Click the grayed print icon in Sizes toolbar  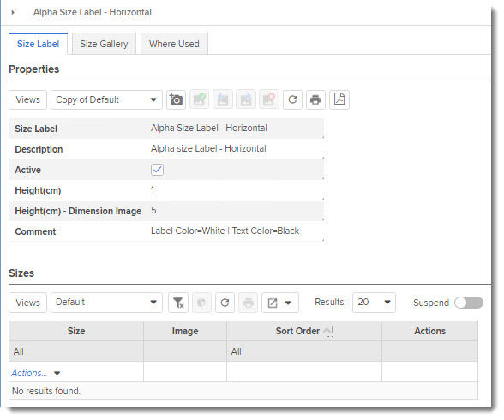click(249, 303)
